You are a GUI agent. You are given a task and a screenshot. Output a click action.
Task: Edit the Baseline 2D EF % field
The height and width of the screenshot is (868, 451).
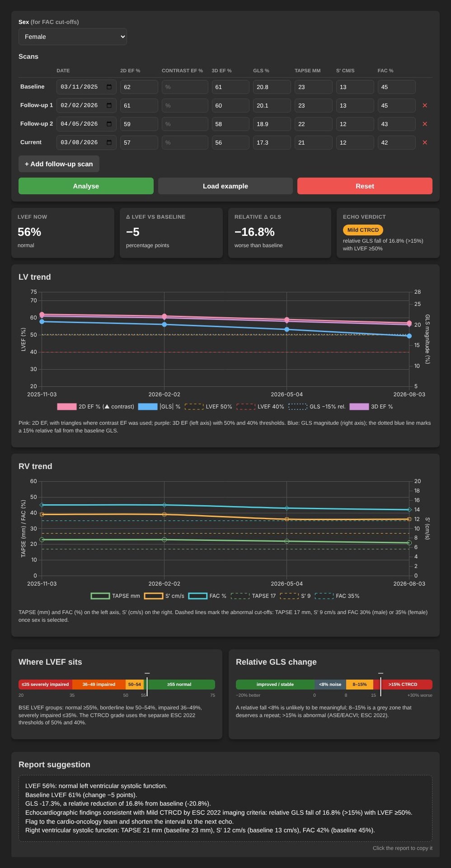coord(139,87)
